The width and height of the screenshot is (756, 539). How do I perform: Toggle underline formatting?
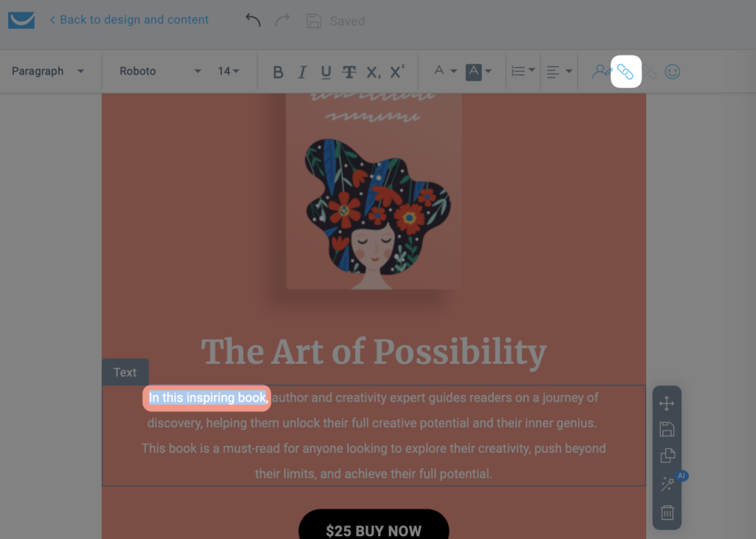point(326,72)
